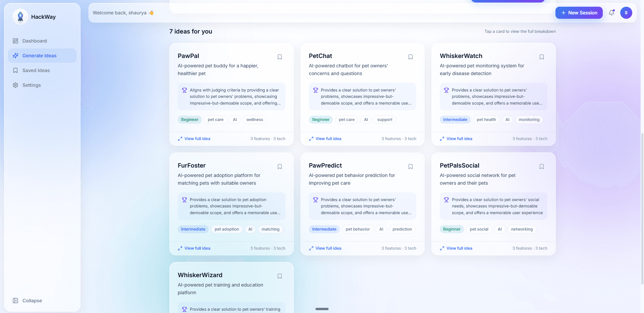This screenshot has height=313, width=644.
Task: Open Saved Ideas from the sidebar
Action: coord(42,70)
